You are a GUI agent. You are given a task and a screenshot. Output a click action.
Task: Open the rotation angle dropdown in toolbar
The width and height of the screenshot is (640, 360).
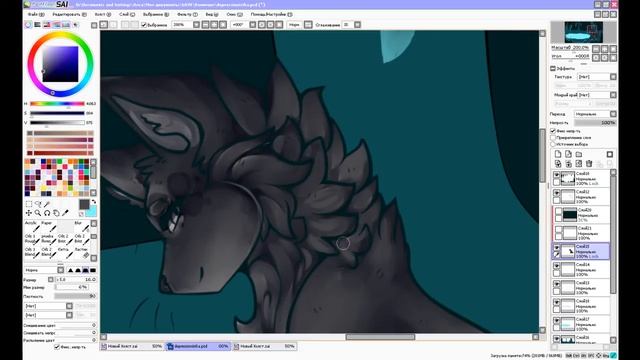click(253, 25)
